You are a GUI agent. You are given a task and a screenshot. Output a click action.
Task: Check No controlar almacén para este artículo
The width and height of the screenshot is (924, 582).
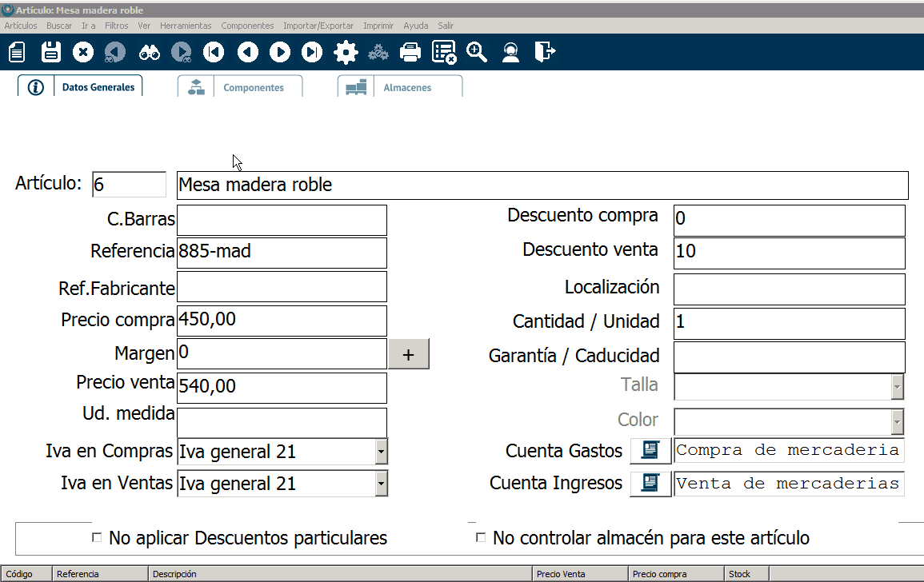[x=481, y=538]
